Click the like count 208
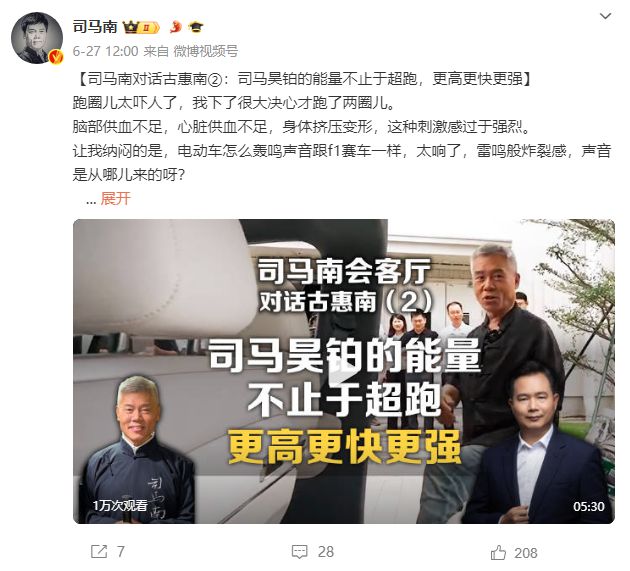The height and width of the screenshot is (571, 630). (x=526, y=553)
